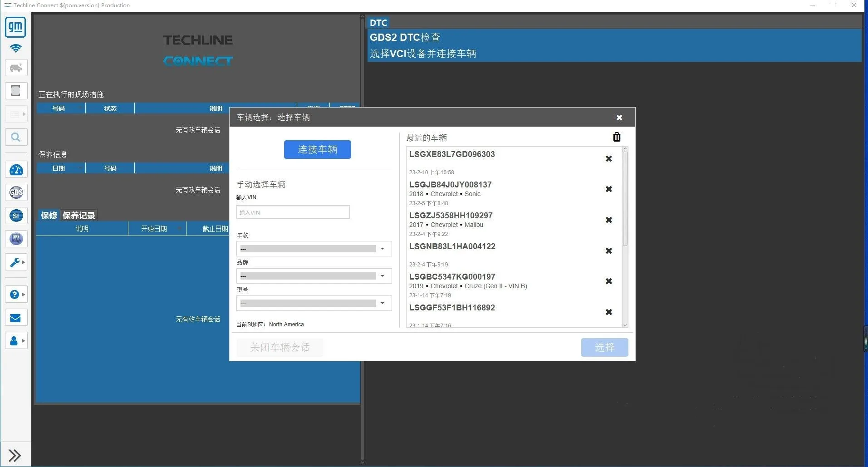
Task: Open the 品牌 brand dropdown
Action: [x=314, y=276]
